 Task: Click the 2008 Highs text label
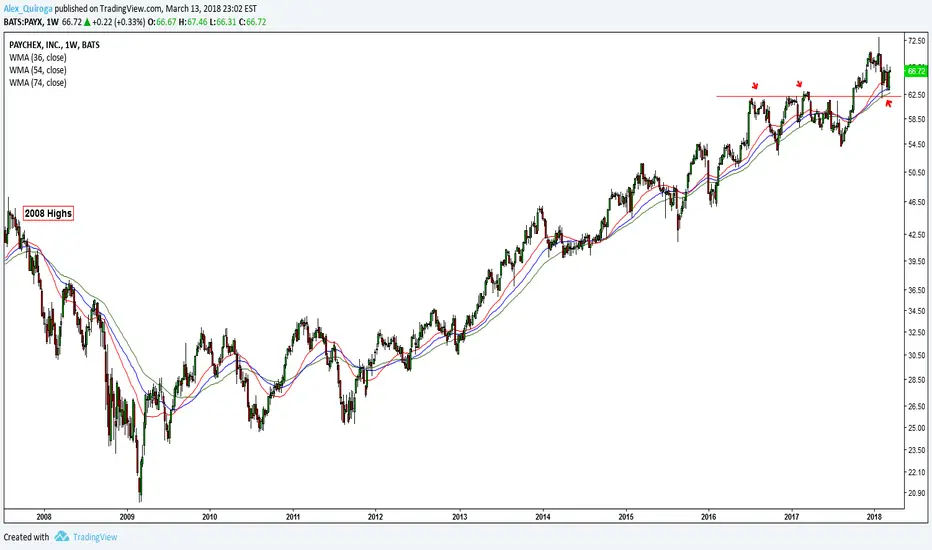48,213
